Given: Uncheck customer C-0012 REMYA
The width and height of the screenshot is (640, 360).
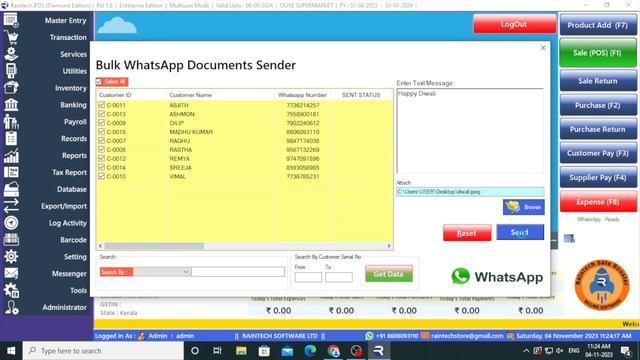Looking at the screenshot, I should click(x=101, y=158).
